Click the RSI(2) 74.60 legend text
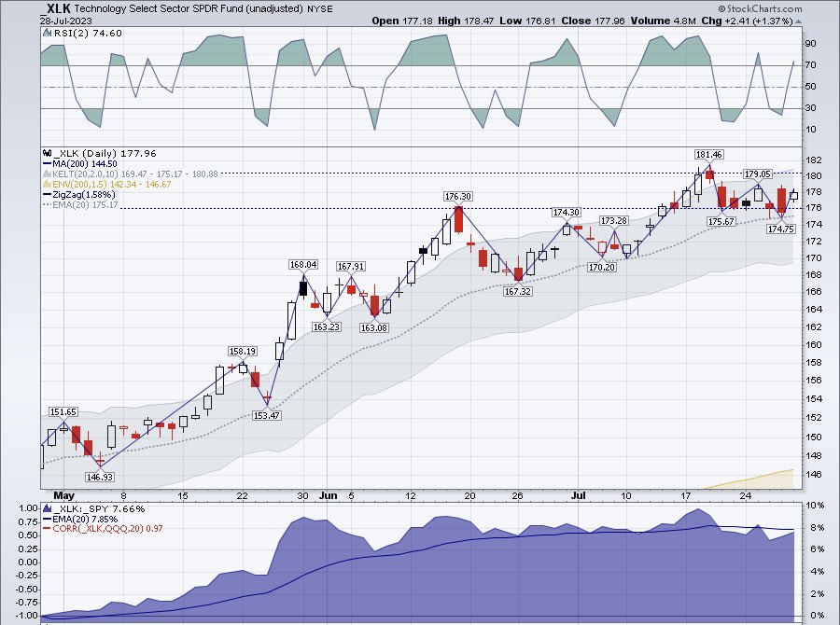 click(x=88, y=34)
